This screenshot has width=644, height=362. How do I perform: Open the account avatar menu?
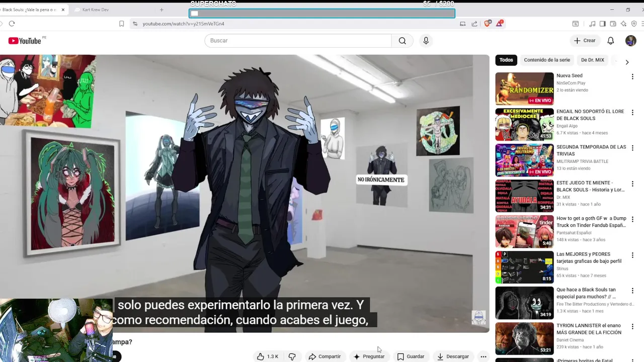click(631, 41)
